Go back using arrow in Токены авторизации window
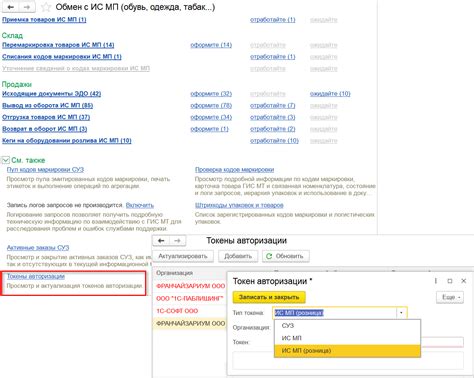Viewport: 474px width, 378px height. [161, 241]
